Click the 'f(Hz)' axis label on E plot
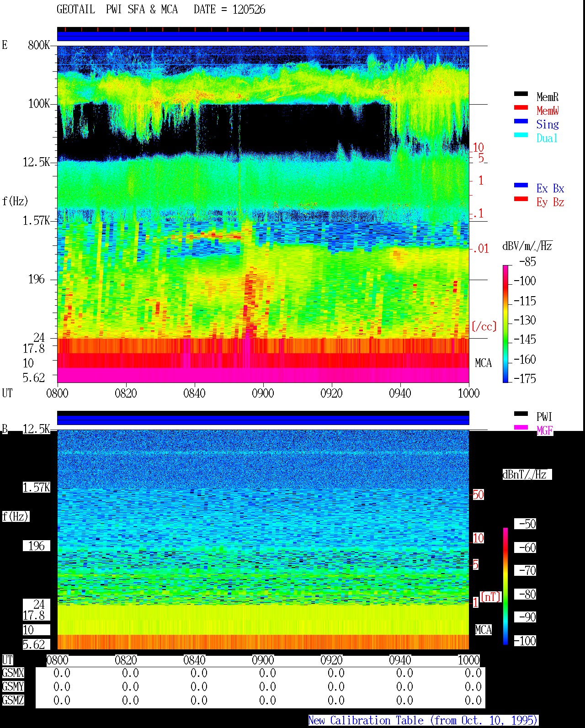Viewport: 585px width, 728px height. click(x=15, y=201)
